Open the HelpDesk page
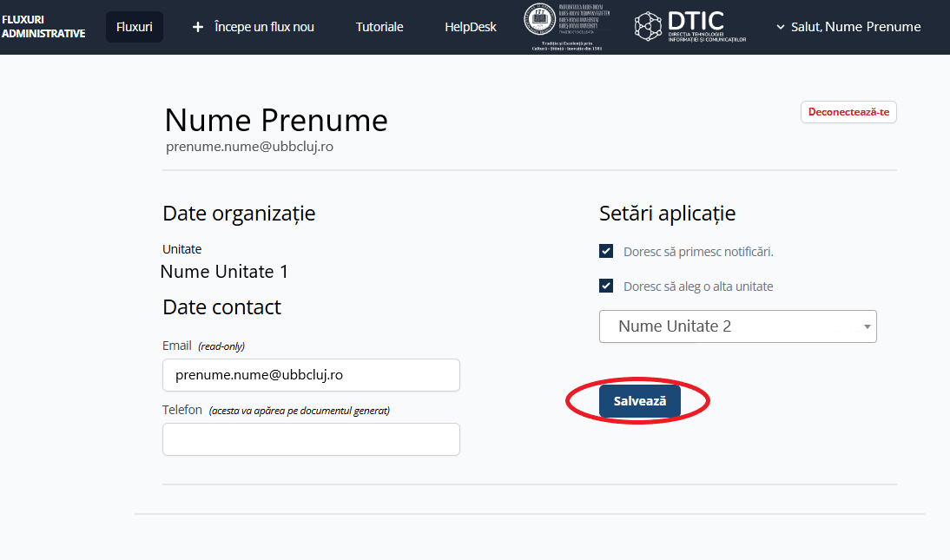The width and height of the screenshot is (950, 560). coord(471,27)
